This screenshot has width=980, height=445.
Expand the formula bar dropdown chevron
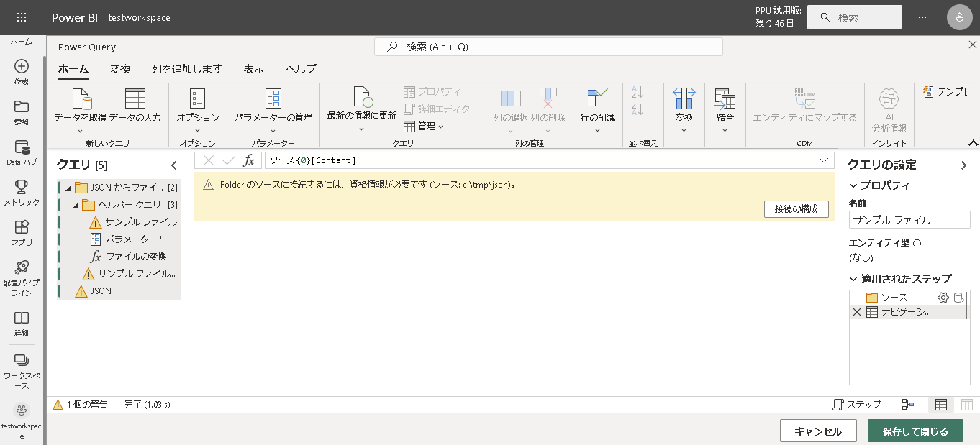point(824,160)
